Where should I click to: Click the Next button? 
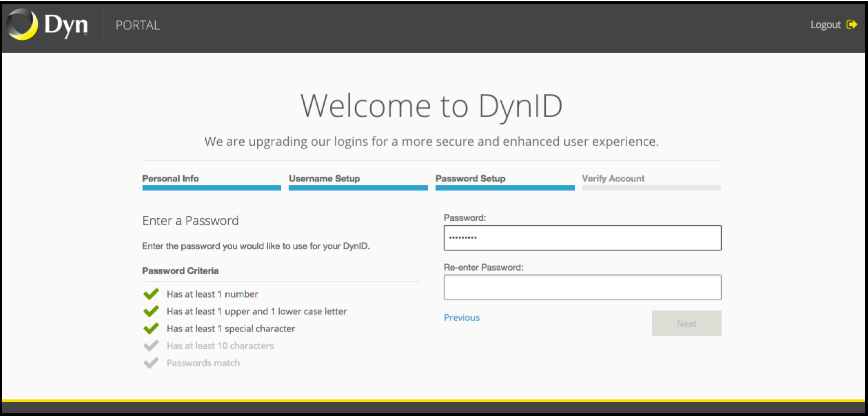pyautogui.click(x=686, y=323)
